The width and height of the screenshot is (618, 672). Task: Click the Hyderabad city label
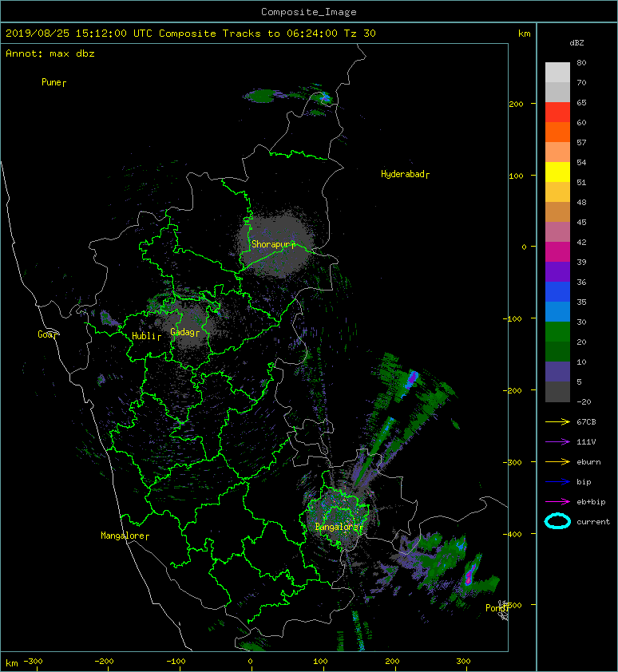[402, 174]
